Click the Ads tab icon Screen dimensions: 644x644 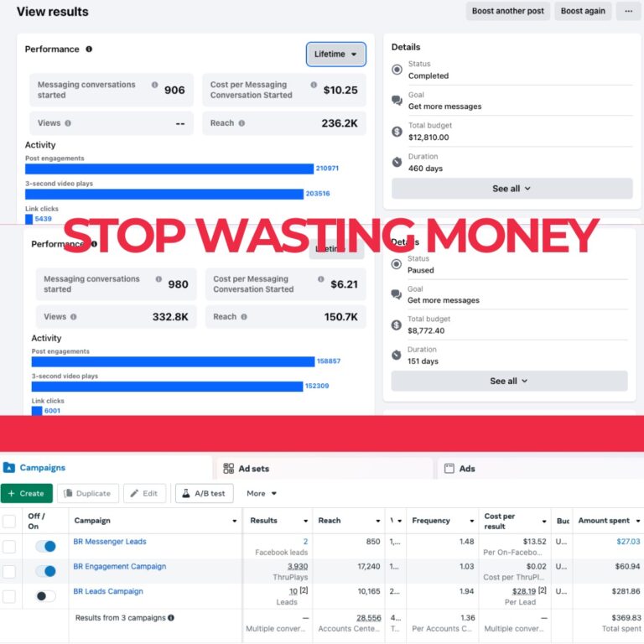(x=449, y=469)
